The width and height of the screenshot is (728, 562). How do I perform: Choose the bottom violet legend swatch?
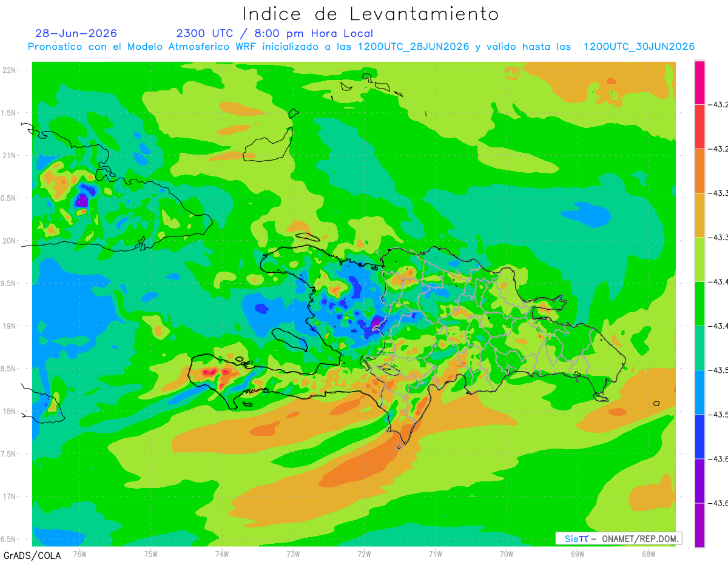tap(699, 525)
